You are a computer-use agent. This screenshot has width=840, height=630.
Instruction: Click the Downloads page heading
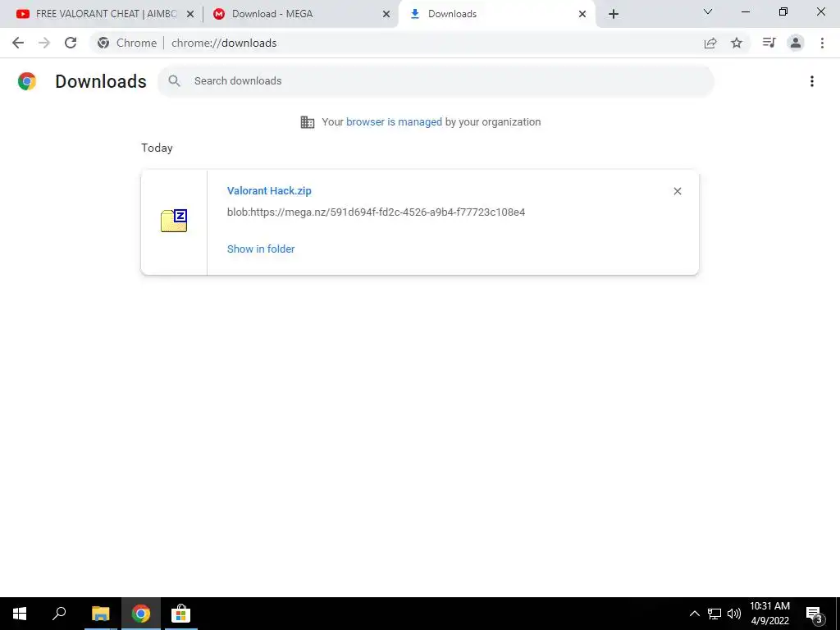coord(101,81)
